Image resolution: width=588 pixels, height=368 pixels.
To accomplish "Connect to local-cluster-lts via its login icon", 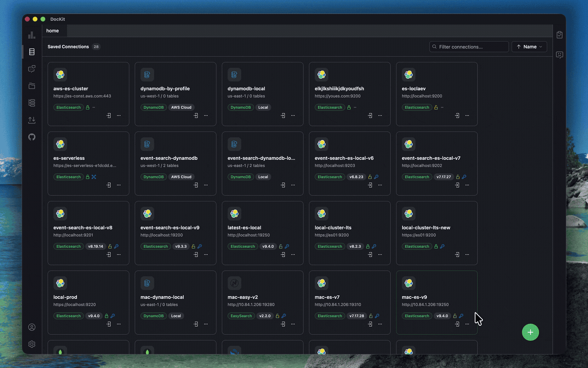I will 370,254.
